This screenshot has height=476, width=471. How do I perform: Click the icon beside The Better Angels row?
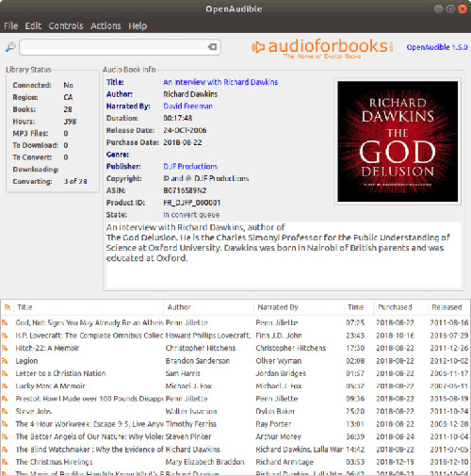5,436
